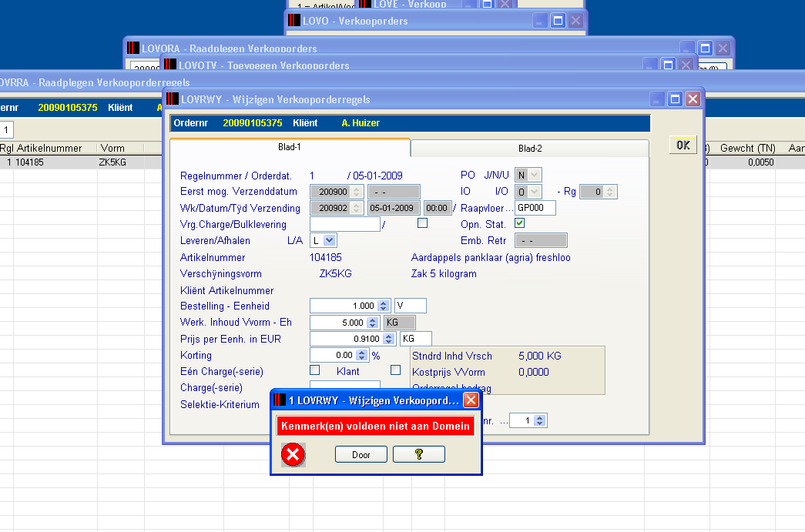Click the error dialog title bar icon

[x=280, y=400]
